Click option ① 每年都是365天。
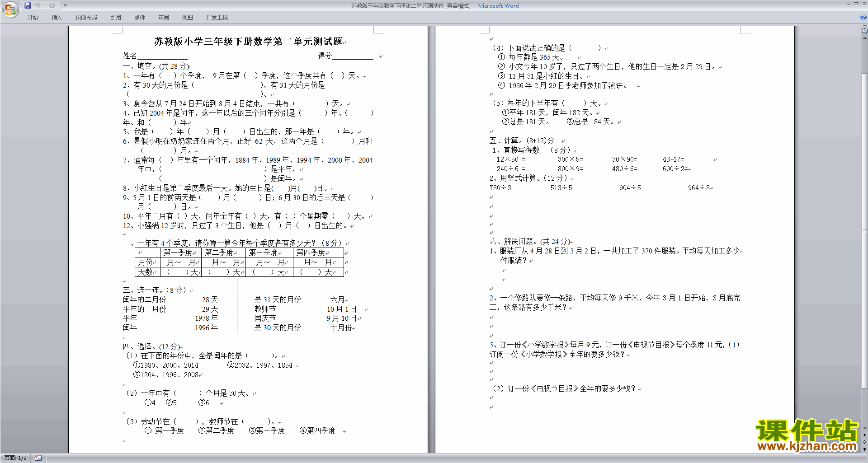This screenshot has height=463, width=868. coord(531,57)
